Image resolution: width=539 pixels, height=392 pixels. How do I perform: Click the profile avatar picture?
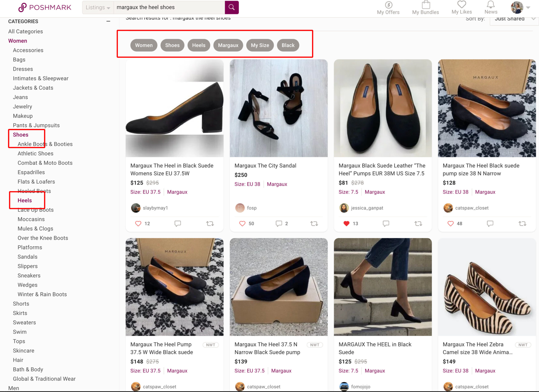click(517, 7)
